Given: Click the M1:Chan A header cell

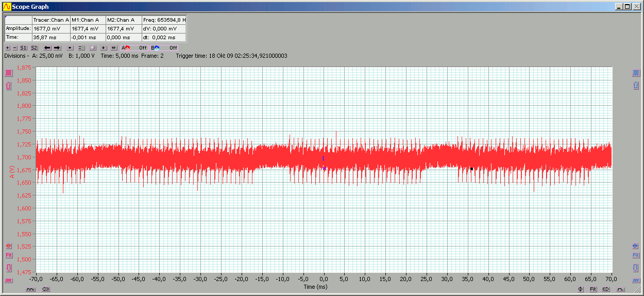Looking at the screenshot, I should tap(88, 20).
